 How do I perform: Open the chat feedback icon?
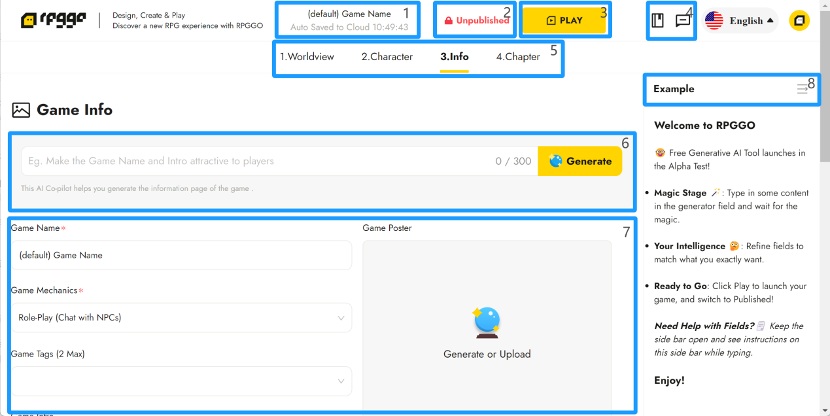click(683, 20)
